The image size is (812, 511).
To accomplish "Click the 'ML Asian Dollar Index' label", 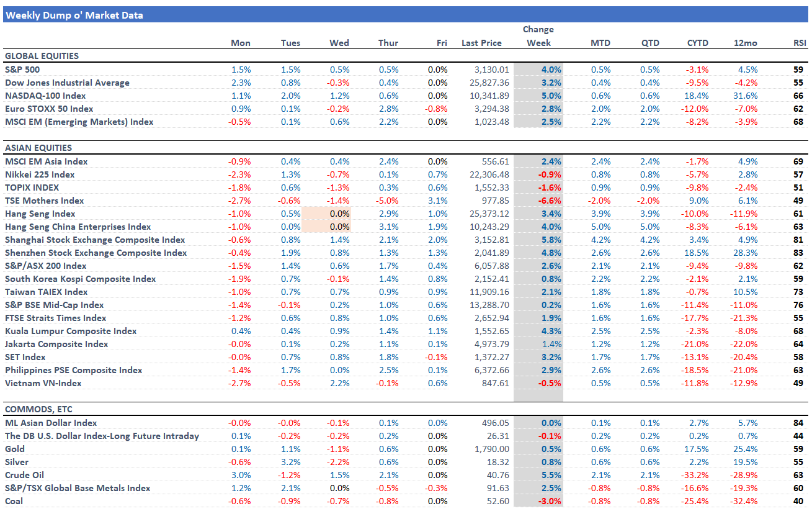I will pos(51,423).
